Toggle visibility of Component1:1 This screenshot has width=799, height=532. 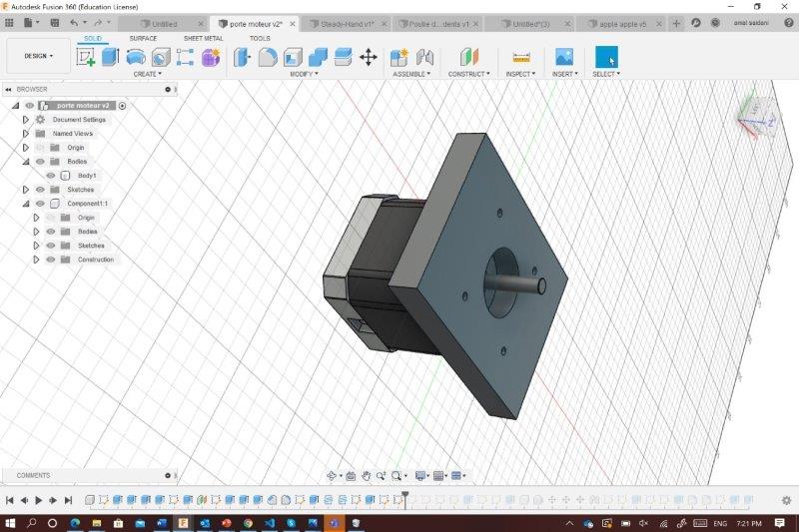point(40,204)
